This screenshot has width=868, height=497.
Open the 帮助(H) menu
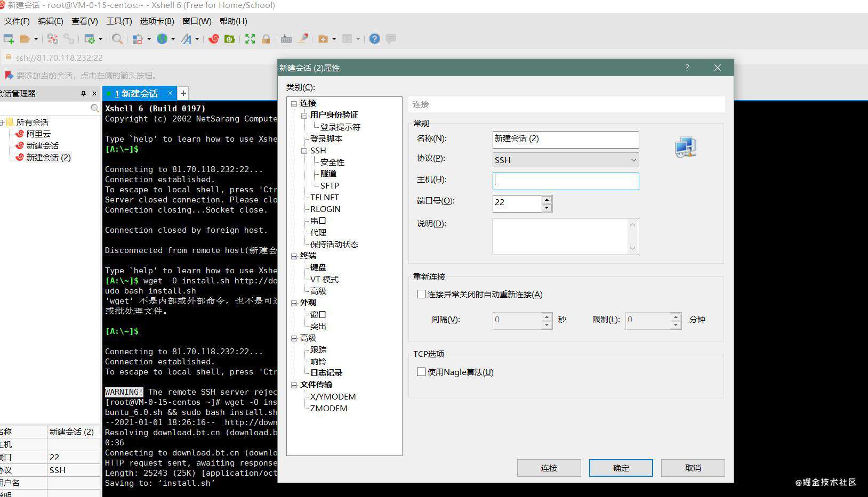(x=234, y=21)
